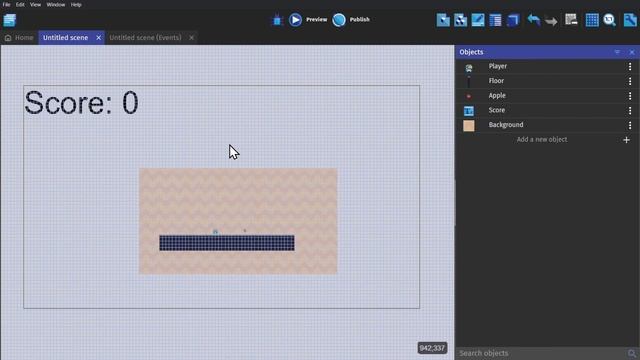
Task: Click the Preview label
Action: coord(316,20)
